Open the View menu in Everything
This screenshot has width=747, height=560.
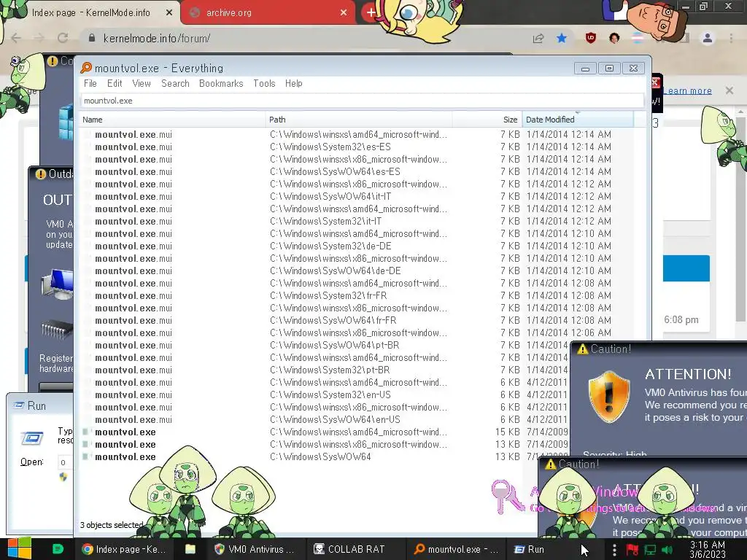click(x=142, y=83)
